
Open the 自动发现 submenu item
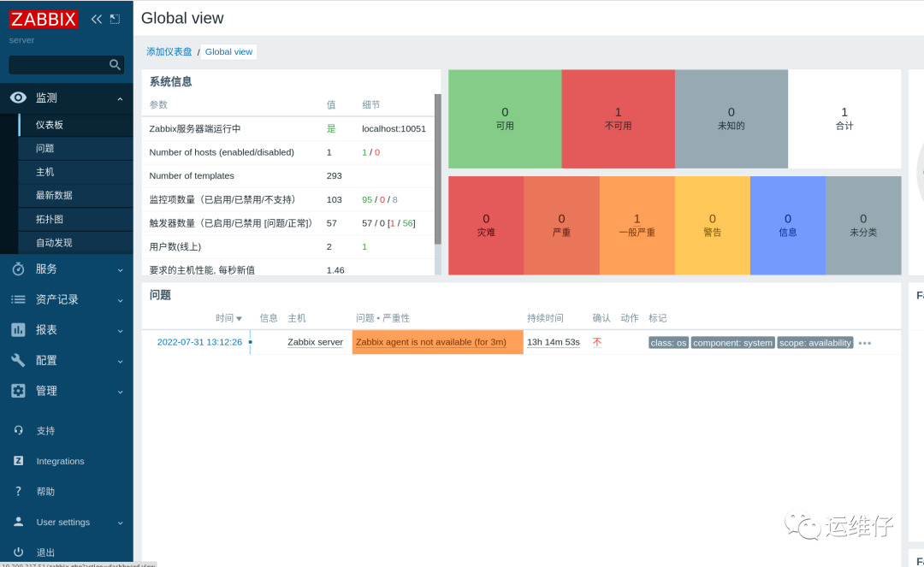tap(76, 243)
